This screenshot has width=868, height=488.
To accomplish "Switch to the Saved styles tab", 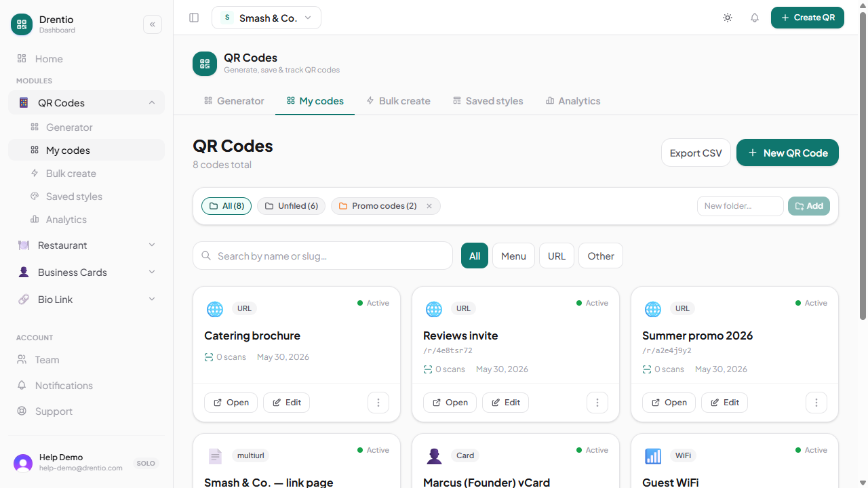I will tap(488, 101).
